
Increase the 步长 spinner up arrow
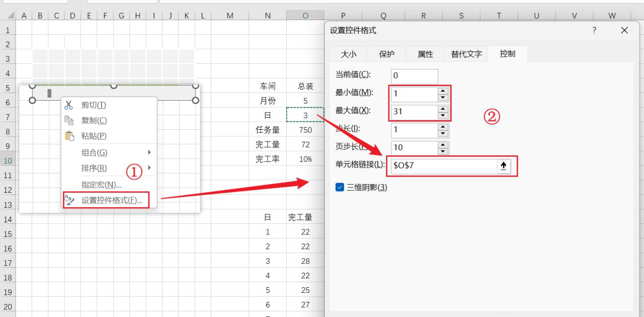(x=443, y=127)
